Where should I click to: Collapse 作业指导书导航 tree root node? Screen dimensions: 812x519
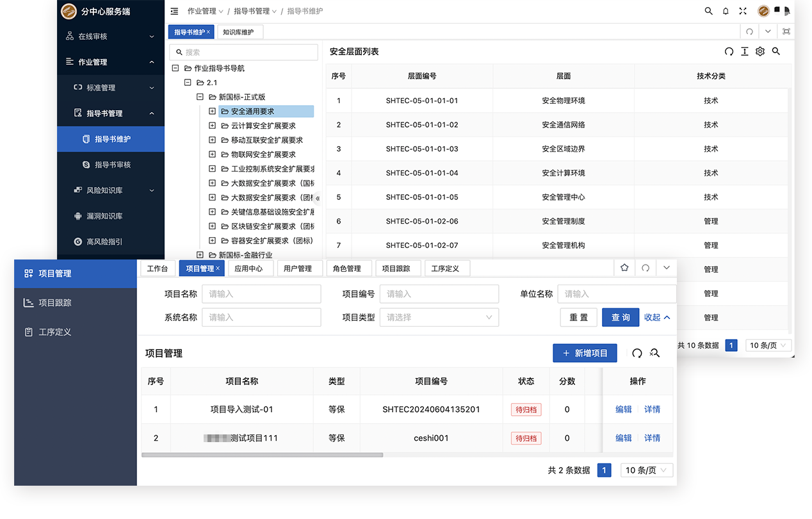[x=175, y=68]
